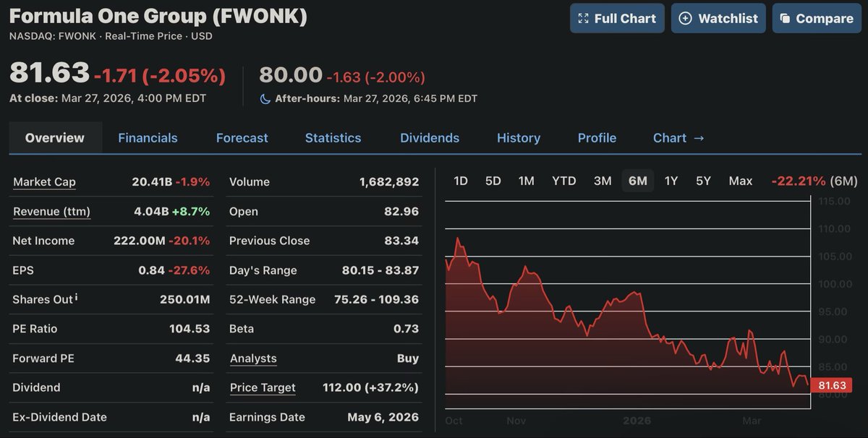The height and width of the screenshot is (438, 868).
Task: Click the PE Ratio value 104.53
Action: pyautogui.click(x=190, y=329)
